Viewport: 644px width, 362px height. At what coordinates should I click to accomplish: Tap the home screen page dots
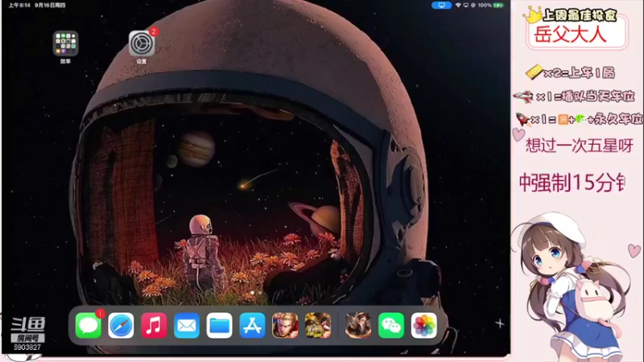tap(256, 293)
